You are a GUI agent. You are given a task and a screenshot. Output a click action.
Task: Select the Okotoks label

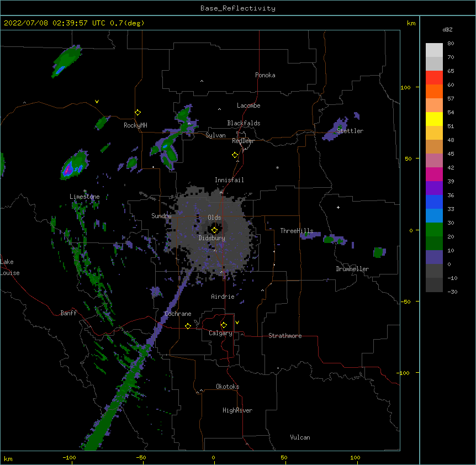[x=228, y=387]
